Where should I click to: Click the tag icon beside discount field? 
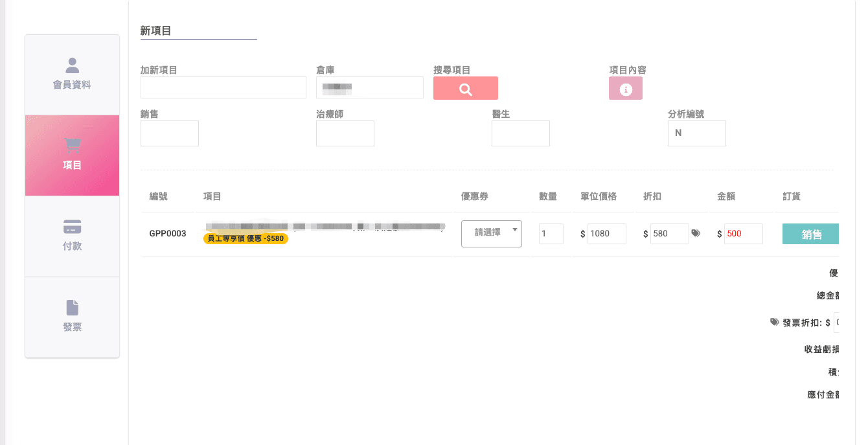tap(696, 233)
